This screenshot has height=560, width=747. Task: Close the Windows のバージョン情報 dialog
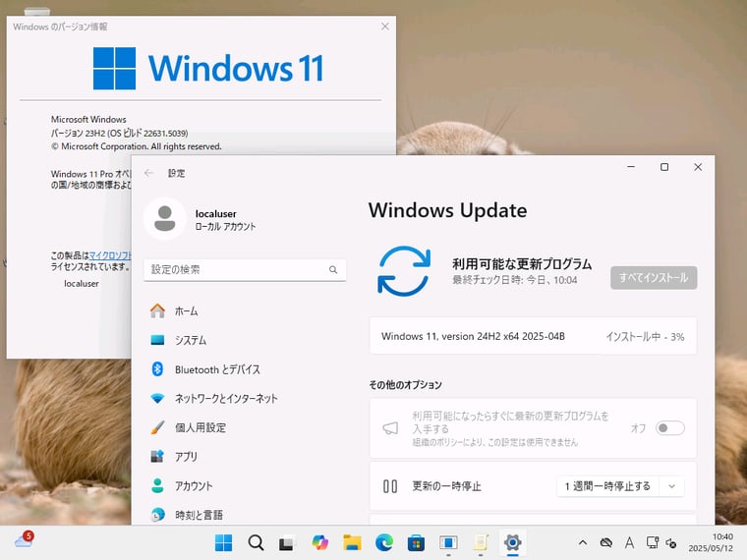pyautogui.click(x=385, y=27)
